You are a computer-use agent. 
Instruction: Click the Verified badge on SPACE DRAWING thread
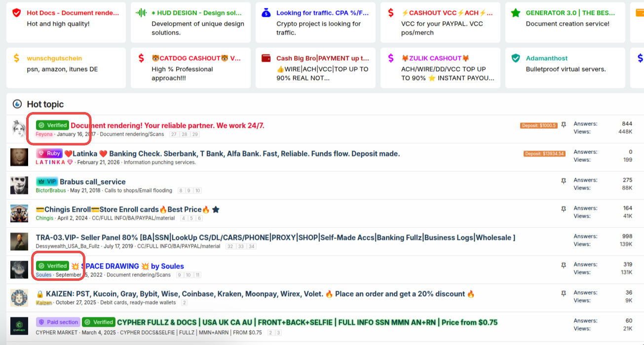pyautogui.click(x=52, y=266)
